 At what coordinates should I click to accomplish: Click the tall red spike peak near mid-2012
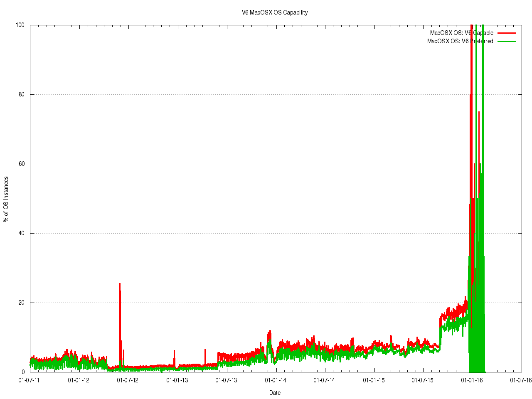point(120,284)
